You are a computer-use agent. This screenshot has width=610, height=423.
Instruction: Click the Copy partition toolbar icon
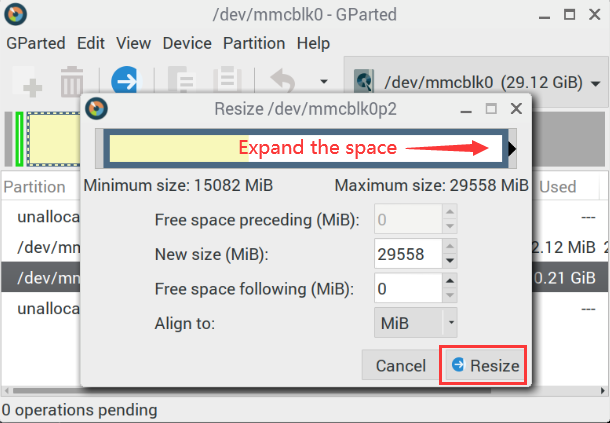point(181,79)
